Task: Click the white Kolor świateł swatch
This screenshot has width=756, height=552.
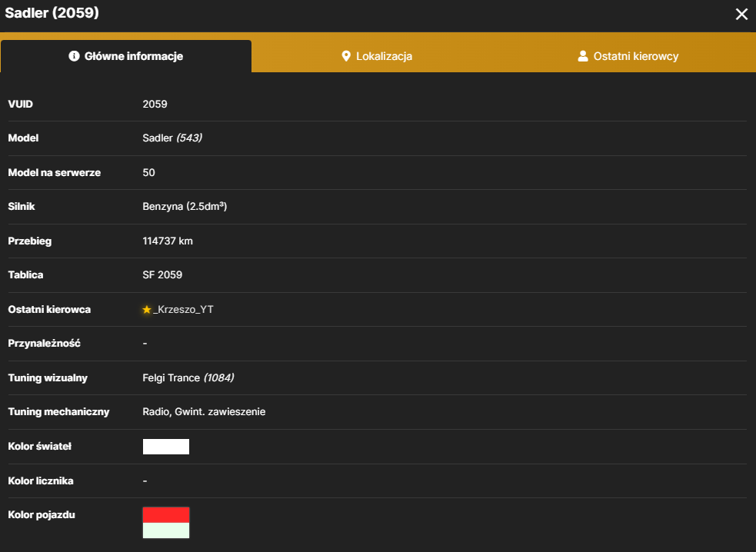Action: point(166,447)
